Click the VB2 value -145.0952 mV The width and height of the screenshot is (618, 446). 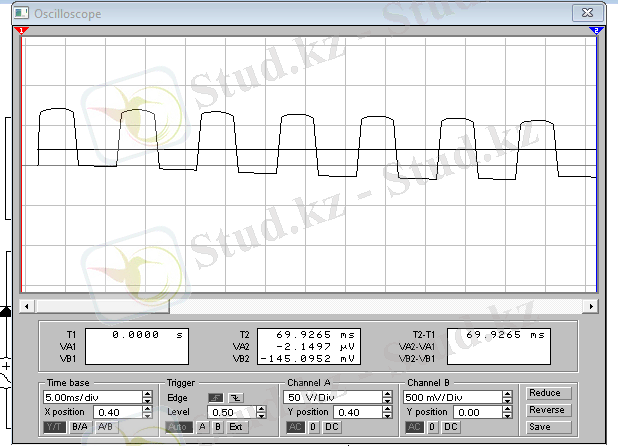308,359
